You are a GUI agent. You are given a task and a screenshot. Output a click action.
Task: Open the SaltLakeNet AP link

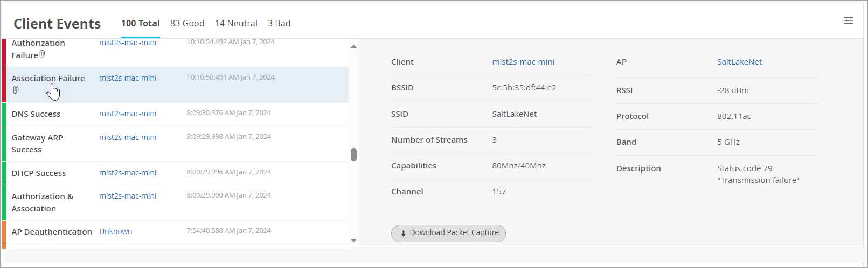tap(739, 62)
